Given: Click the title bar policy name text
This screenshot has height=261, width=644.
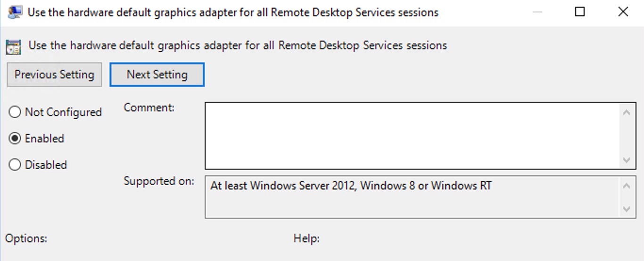Looking at the screenshot, I should tap(233, 12).
